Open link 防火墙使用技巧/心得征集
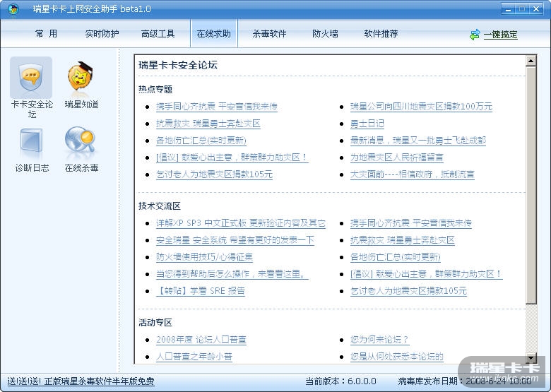Image resolution: width=551 pixels, height=392 pixels. click(x=204, y=257)
